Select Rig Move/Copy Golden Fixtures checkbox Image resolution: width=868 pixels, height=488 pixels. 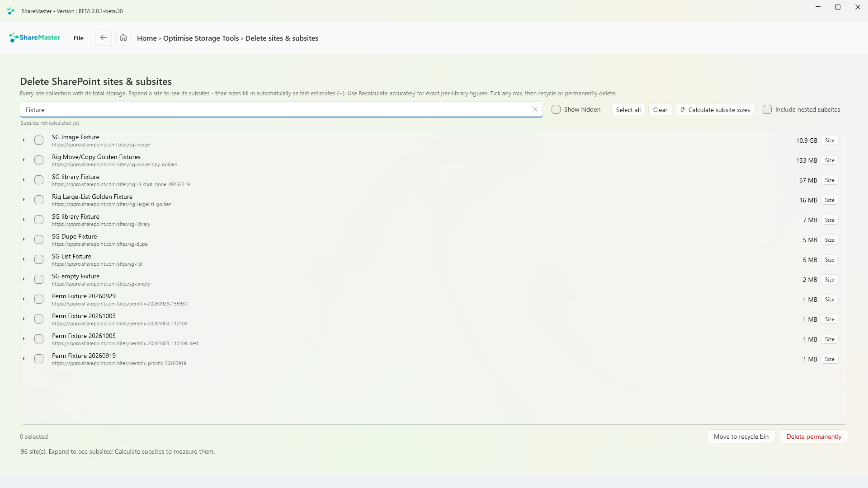point(39,160)
